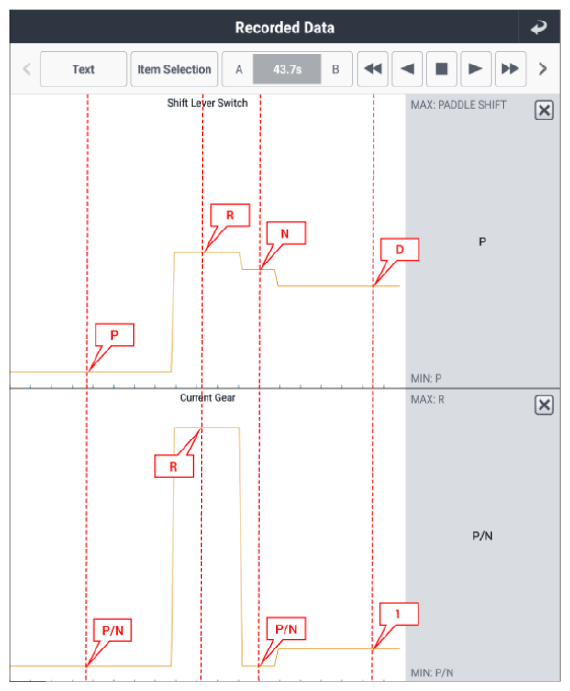This screenshot has height=691, width=570.
Task: Click MAX: PADDLE SHIFT label
Action: (x=458, y=105)
